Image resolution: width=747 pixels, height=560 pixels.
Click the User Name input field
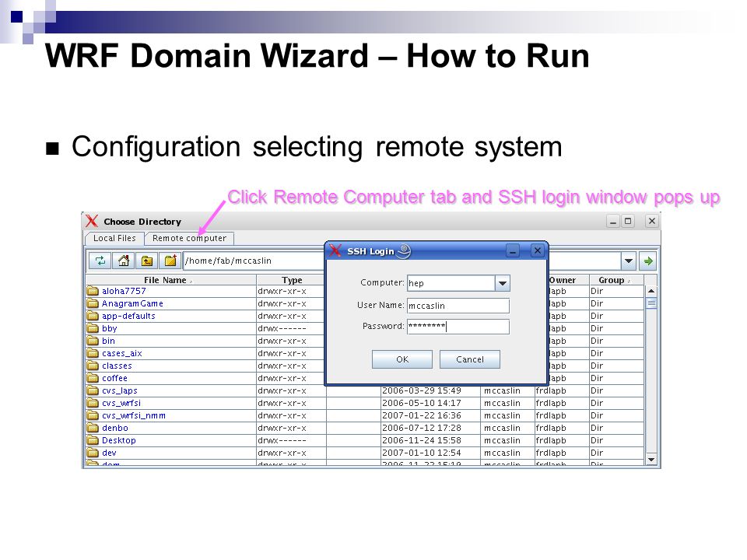tap(458, 306)
